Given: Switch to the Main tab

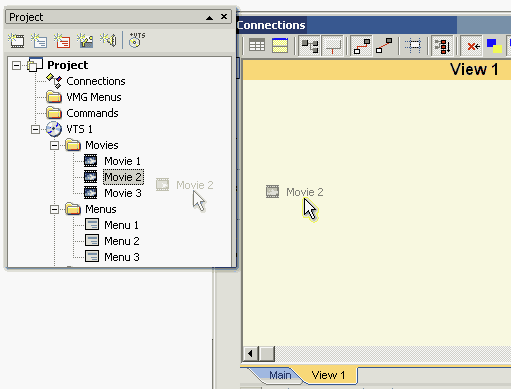Looking at the screenshot, I should 280,375.
